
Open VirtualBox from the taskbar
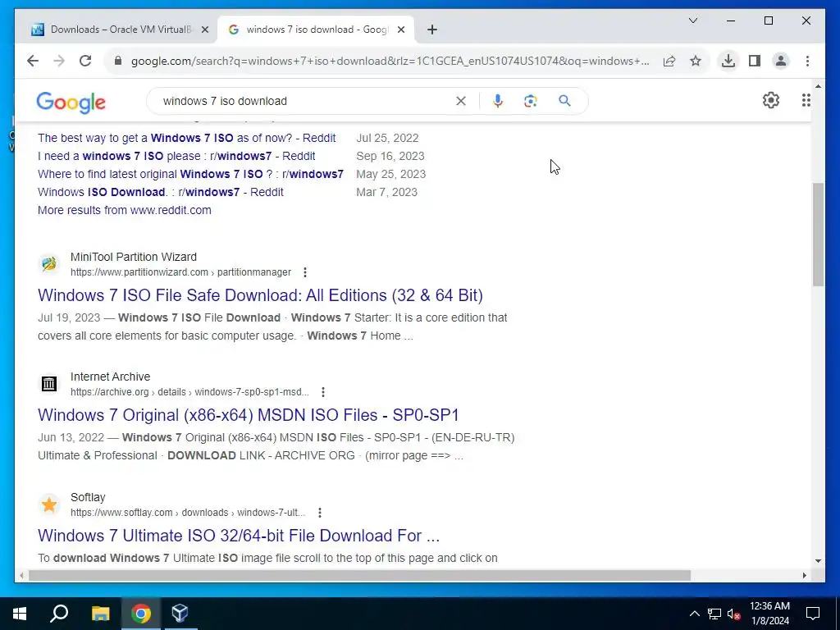point(180,614)
